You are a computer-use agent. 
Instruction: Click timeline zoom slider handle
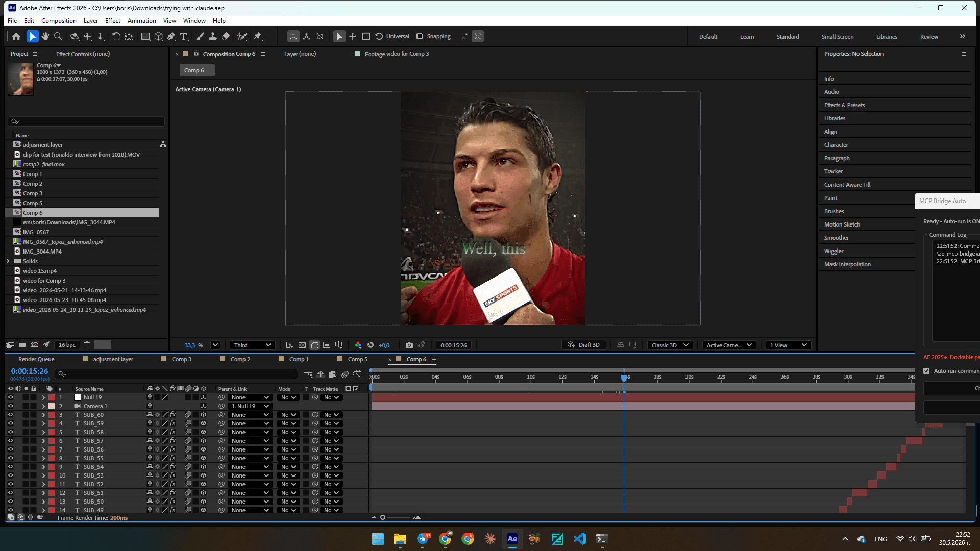coord(383,517)
